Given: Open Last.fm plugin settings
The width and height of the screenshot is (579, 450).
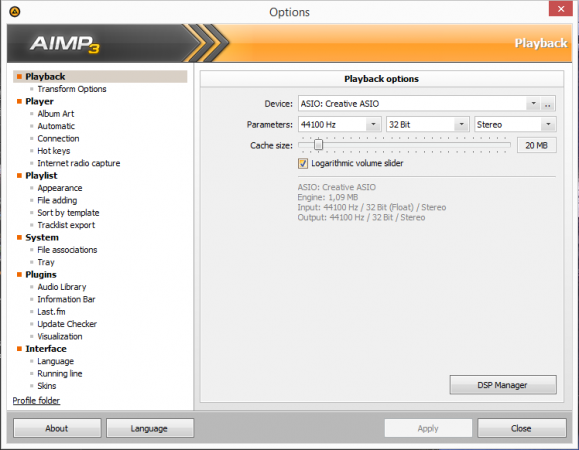Looking at the screenshot, I should pyautogui.click(x=51, y=312).
